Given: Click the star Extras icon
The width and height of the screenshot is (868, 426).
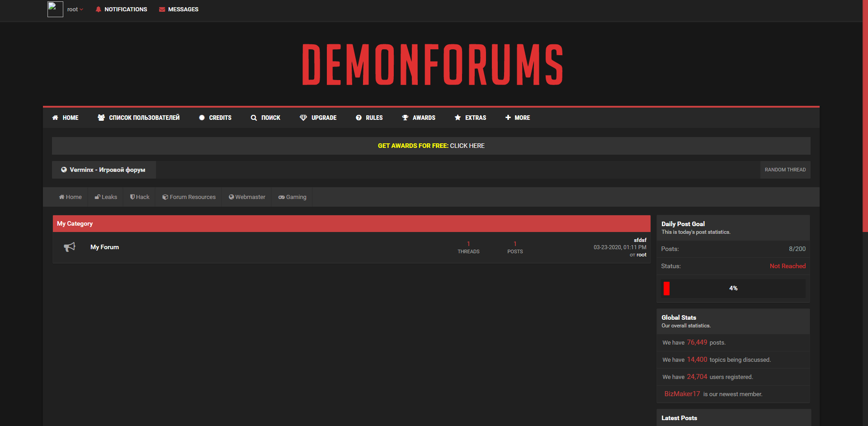Looking at the screenshot, I should click(x=458, y=118).
